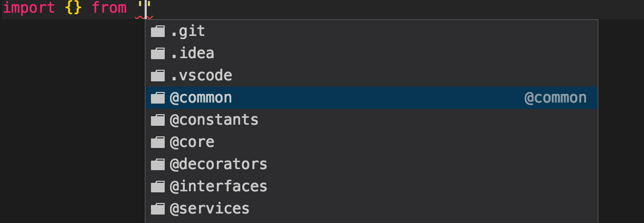Image resolution: width=644 pixels, height=223 pixels.
Task: Click the folder icon beside .idea
Action: [x=158, y=54]
